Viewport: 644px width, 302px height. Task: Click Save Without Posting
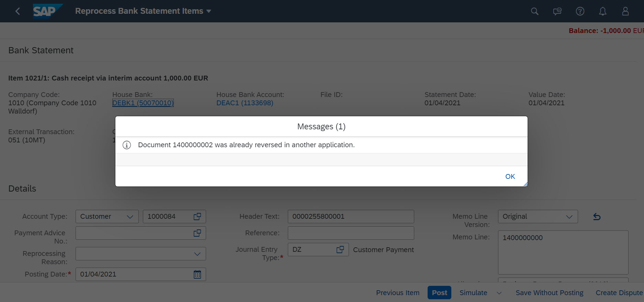[550, 293]
